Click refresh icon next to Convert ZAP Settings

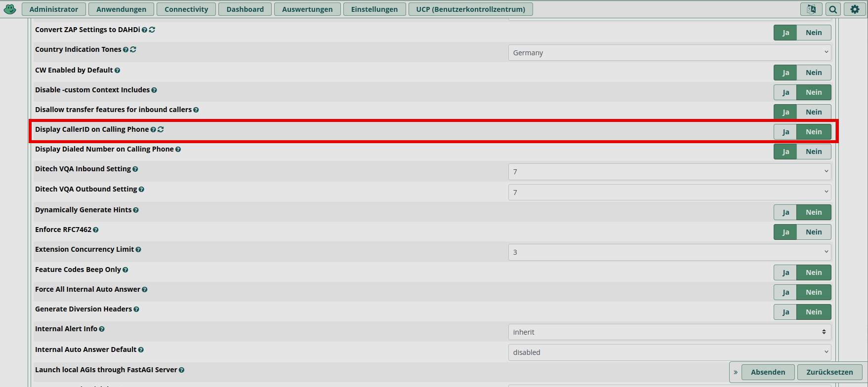pyautogui.click(x=152, y=30)
